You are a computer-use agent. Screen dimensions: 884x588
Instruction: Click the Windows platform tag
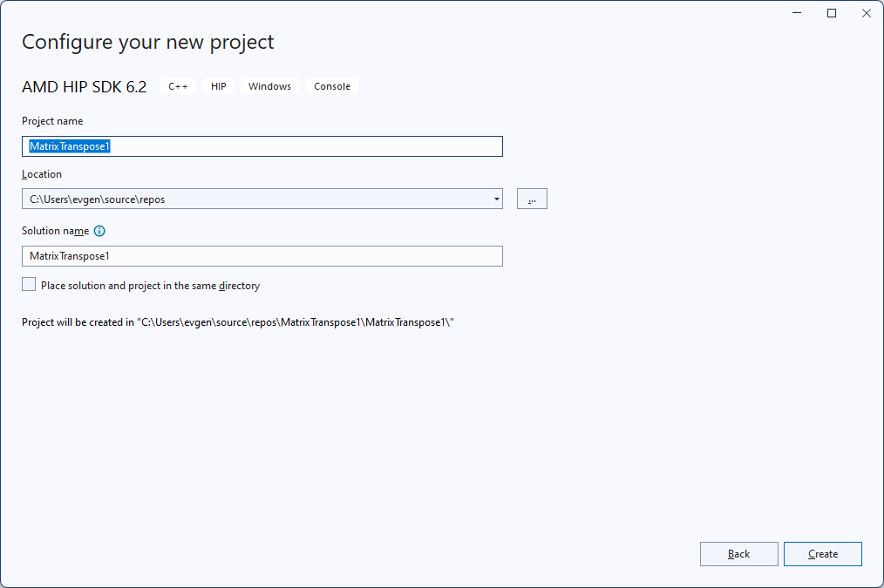pyautogui.click(x=269, y=86)
